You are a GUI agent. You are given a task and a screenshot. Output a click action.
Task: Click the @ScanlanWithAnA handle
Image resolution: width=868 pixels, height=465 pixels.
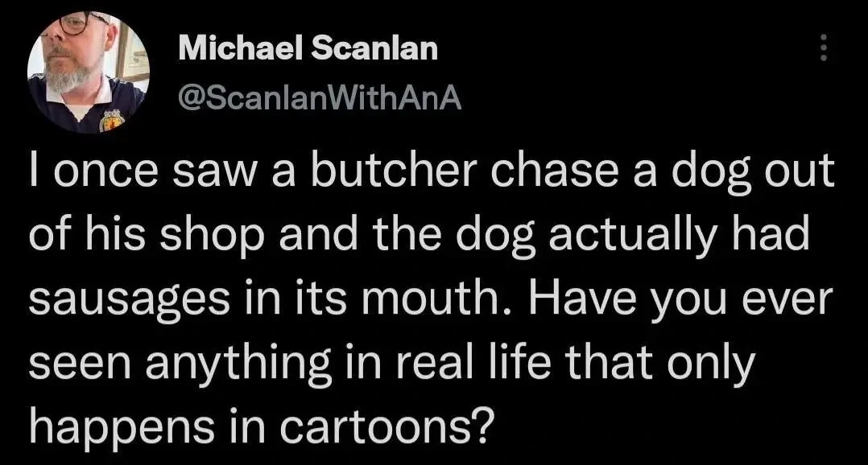[x=320, y=97]
